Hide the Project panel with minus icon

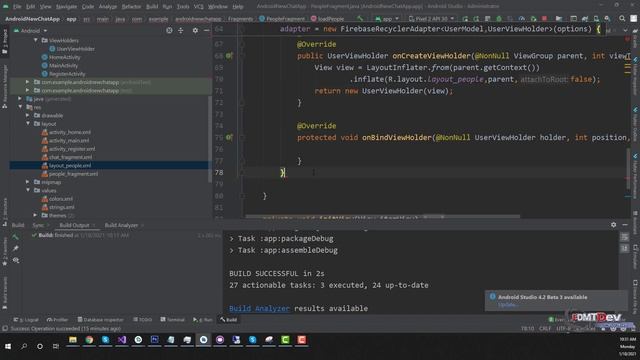pyautogui.click(x=207, y=31)
